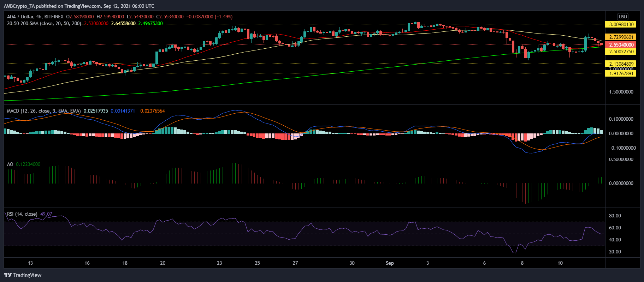Click the 2.72990601 price level label
Viewport: 644px width, 282px height.
(x=621, y=37)
